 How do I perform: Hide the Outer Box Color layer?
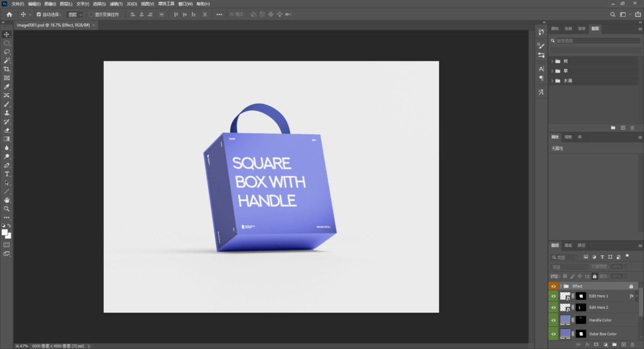[553, 334]
